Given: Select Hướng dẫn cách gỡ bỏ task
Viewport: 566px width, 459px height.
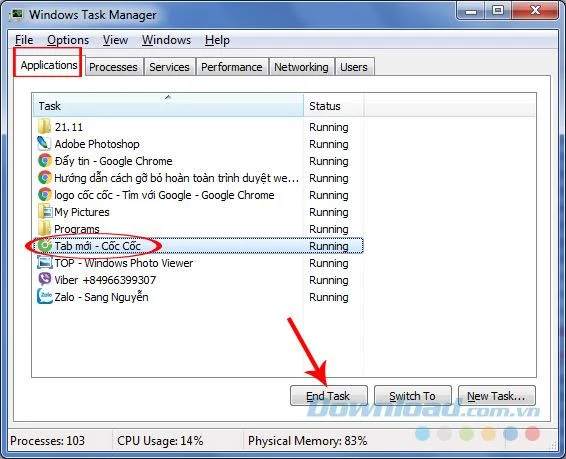Looking at the screenshot, I should (x=198, y=178).
